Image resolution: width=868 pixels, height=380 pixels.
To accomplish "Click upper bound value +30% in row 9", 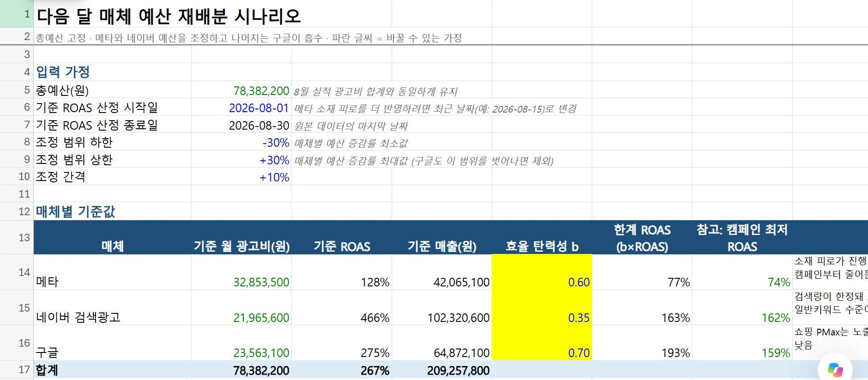I will [274, 160].
